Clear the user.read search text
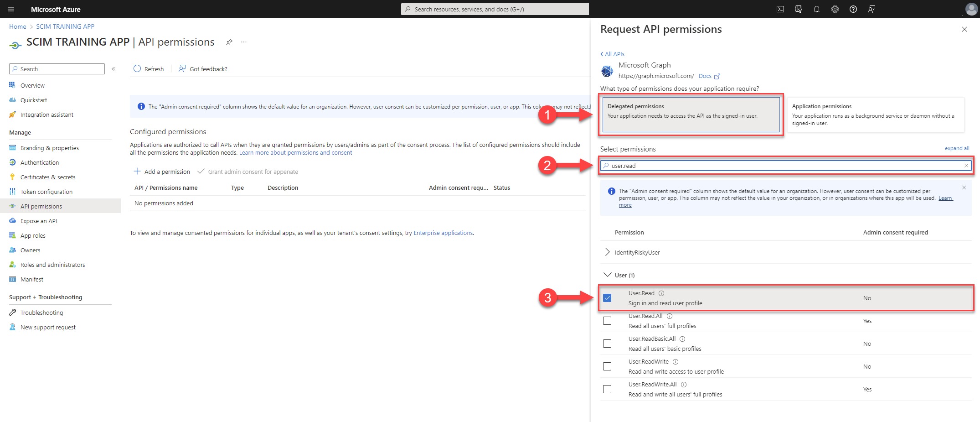Image resolution: width=980 pixels, height=422 pixels. coord(966,166)
